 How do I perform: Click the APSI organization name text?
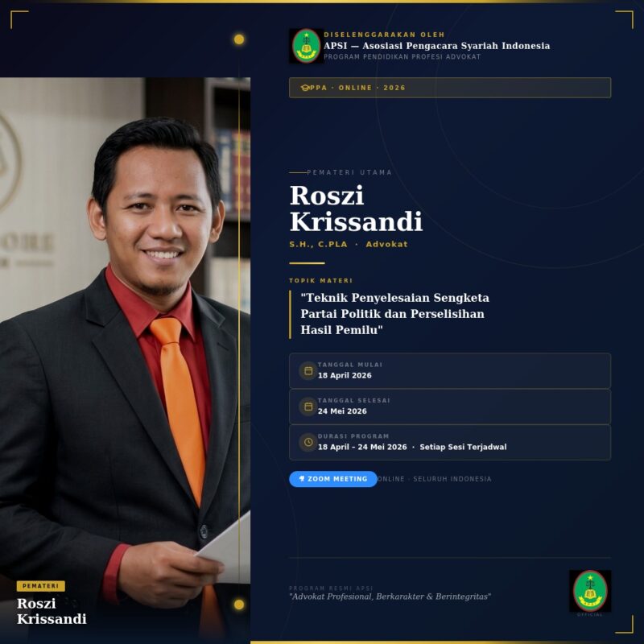[x=436, y=46]
